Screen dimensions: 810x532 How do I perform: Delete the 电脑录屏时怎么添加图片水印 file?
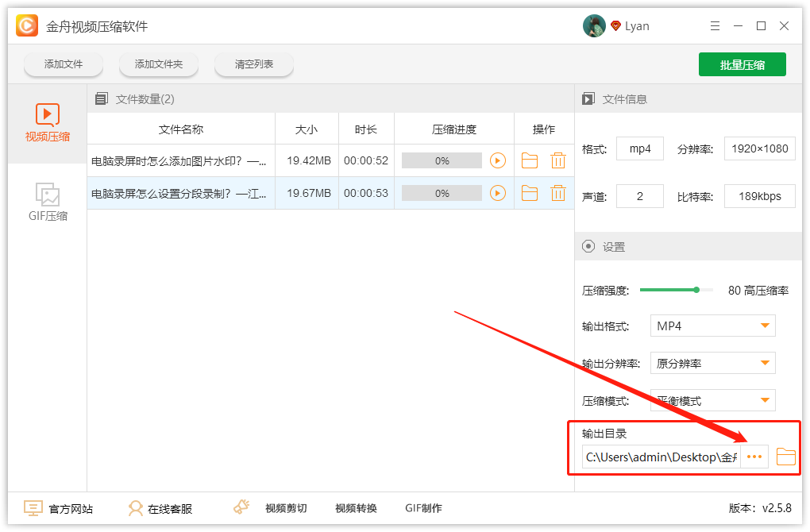(558, 160)
